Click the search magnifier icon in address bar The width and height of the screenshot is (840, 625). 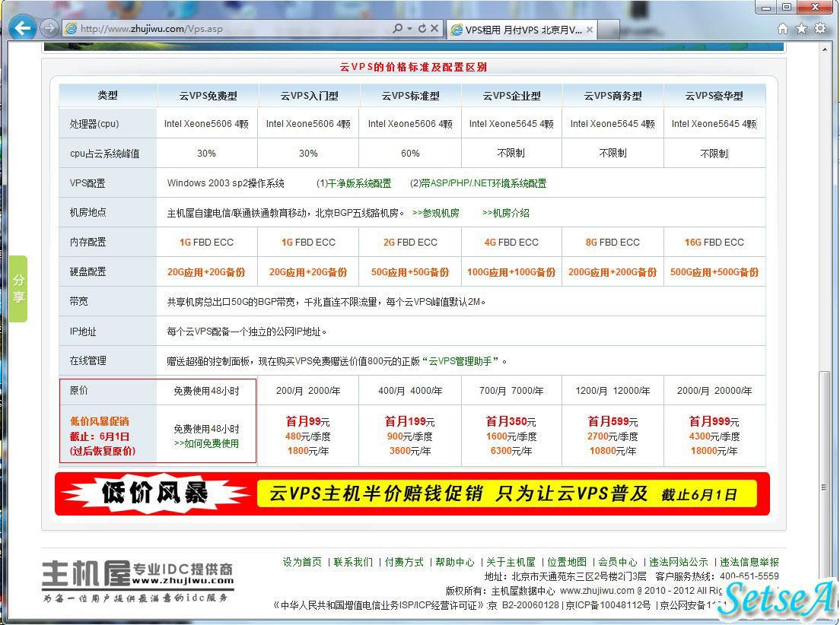[x=397, y=28]
